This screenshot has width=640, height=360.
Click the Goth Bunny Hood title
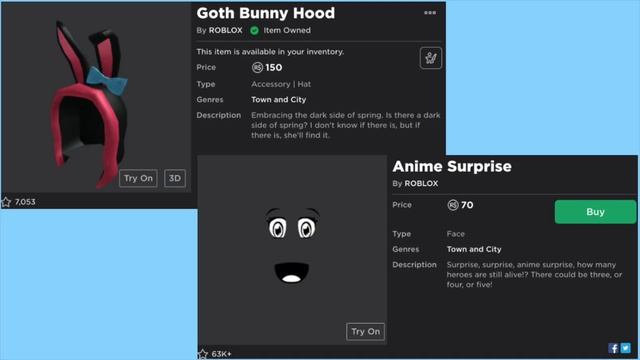click(266, 13)
